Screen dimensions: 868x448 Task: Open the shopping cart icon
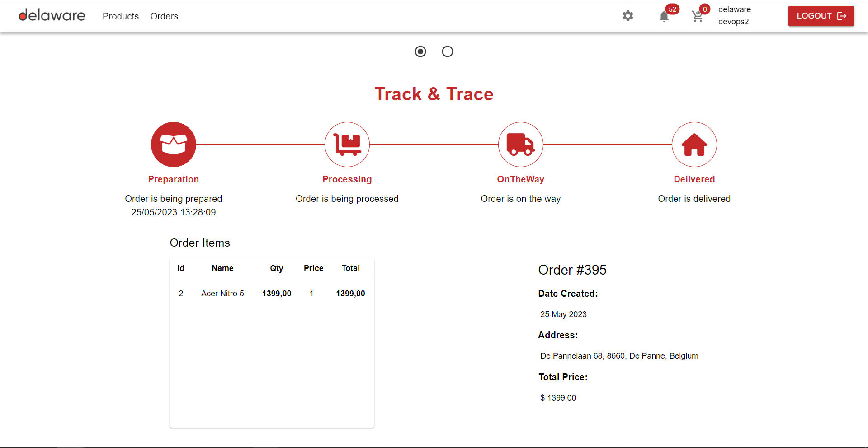click(698, 17)
